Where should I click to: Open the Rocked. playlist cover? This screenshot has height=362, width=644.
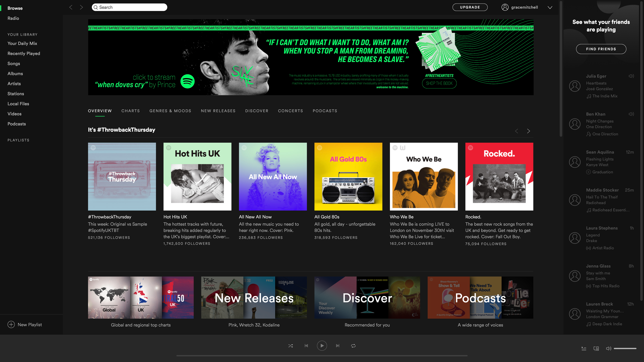[499, 177]
